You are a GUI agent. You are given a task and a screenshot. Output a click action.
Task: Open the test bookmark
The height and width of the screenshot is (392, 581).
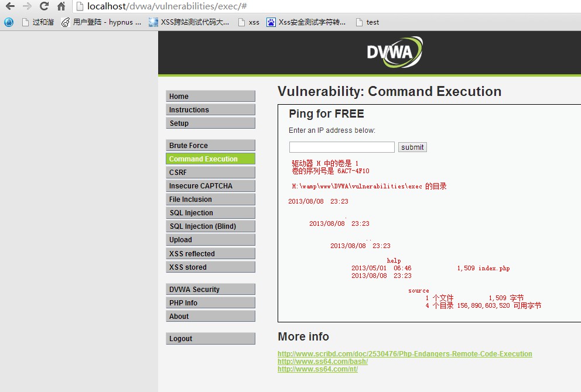[x=368, y=22]
